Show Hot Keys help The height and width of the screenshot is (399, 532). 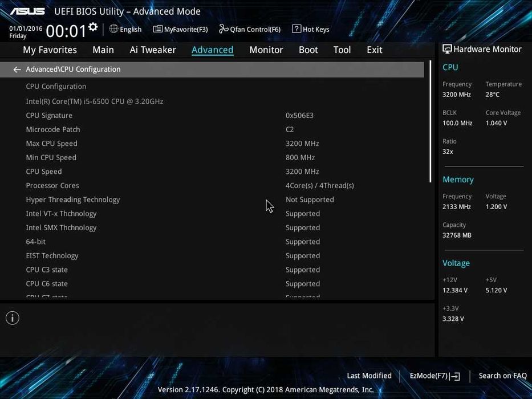310,29
